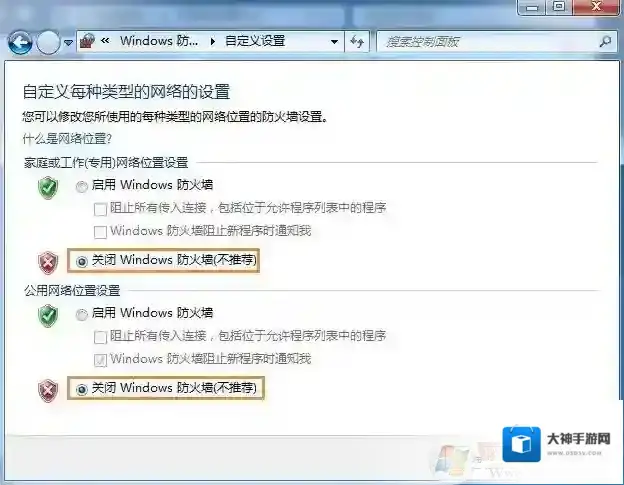Expand the hidden breadcrumb chevrons
624x485 pixels.
click(x=105, y=41)
